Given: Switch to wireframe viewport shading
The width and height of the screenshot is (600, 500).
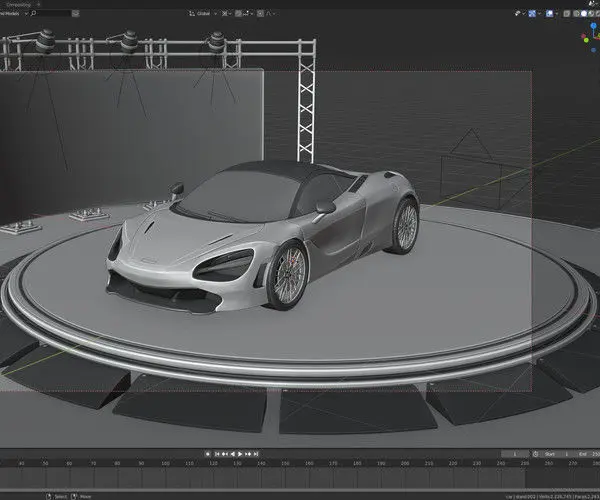Looking at the screenshot, I should (x=576, y=13).
